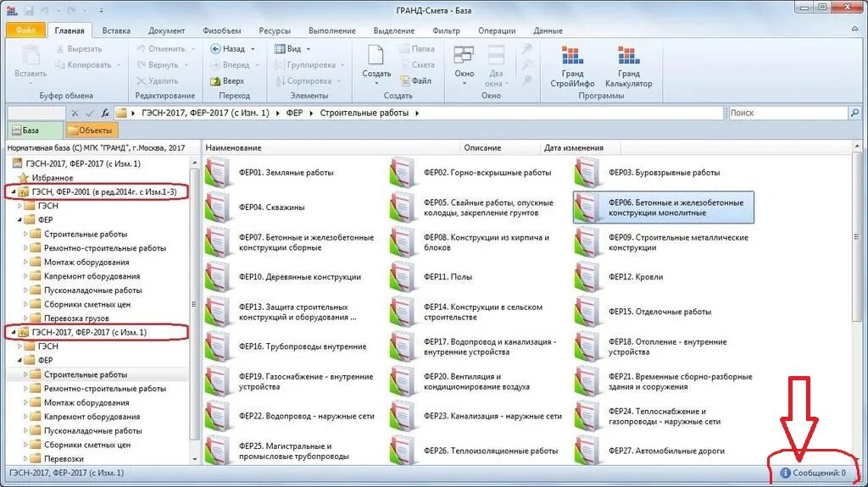Screen dimensions: 868x487
Task: Click the main list vertical scrollbar
Action: pyautogui.click(x=857, y=237)
